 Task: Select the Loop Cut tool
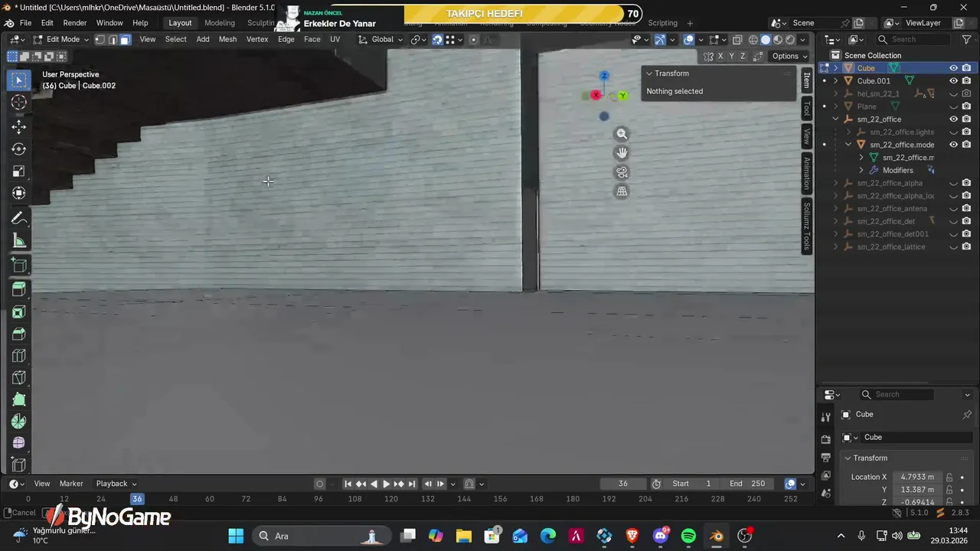19,356
